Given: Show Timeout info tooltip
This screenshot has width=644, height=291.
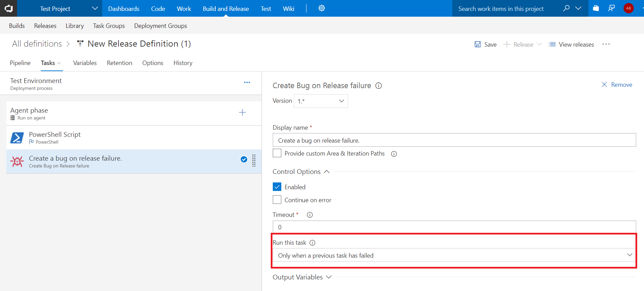Looking at the screenshot, I should pos(310,215).
